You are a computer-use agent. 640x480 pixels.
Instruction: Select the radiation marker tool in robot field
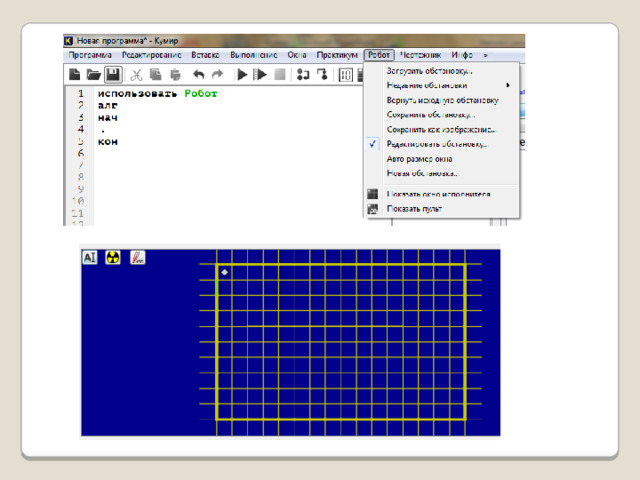[x=112, y=257]
